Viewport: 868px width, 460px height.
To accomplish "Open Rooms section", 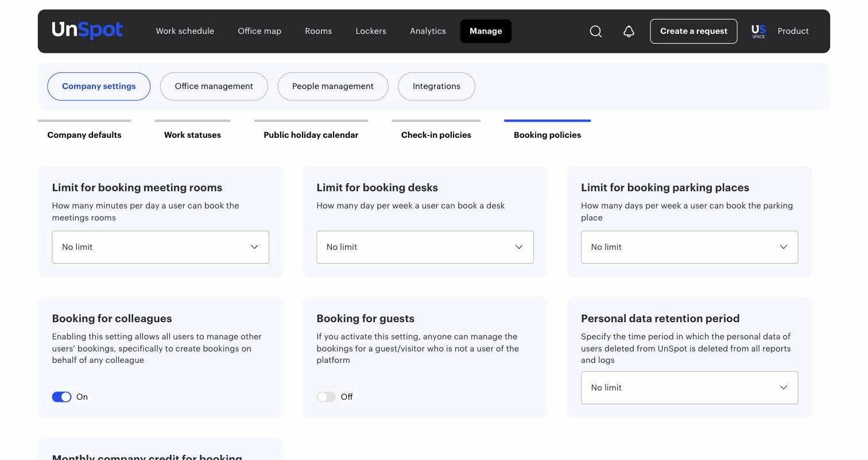I will point(319,31).
